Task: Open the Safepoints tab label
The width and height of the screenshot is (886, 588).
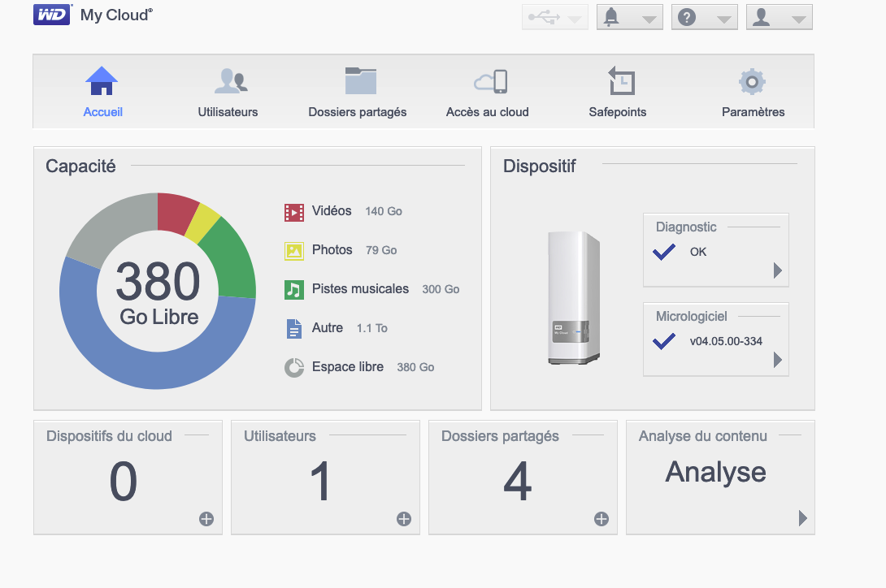Action: [618, 112]
